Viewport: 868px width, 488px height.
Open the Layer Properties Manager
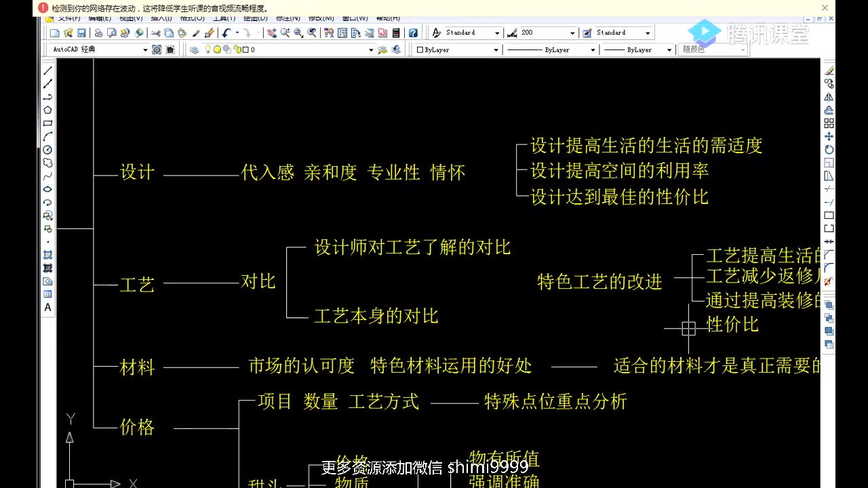coord(194,49)
